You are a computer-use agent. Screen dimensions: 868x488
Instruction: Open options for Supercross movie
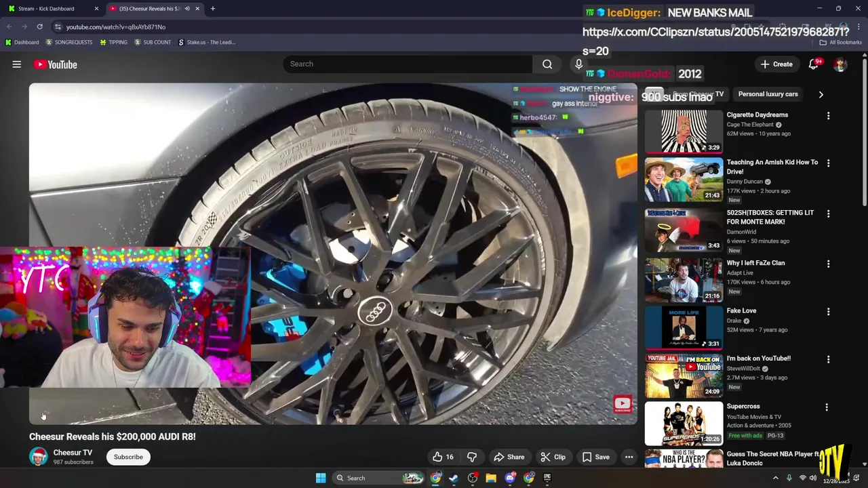827,407
